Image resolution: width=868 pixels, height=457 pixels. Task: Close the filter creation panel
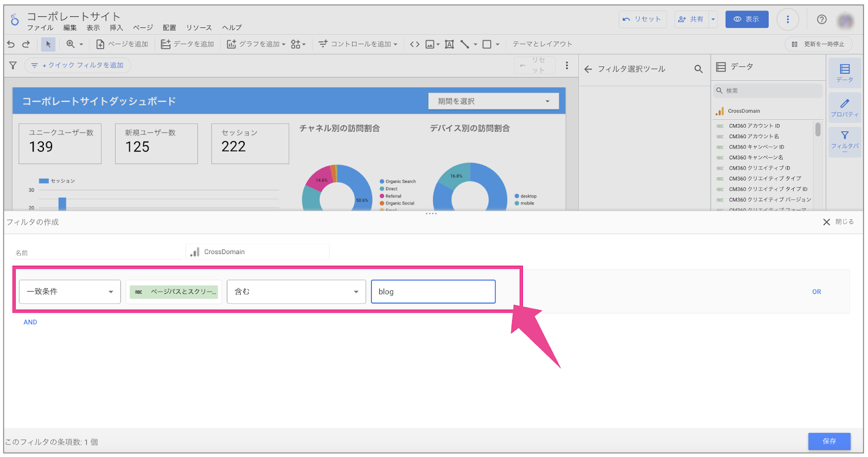point(838,222)
